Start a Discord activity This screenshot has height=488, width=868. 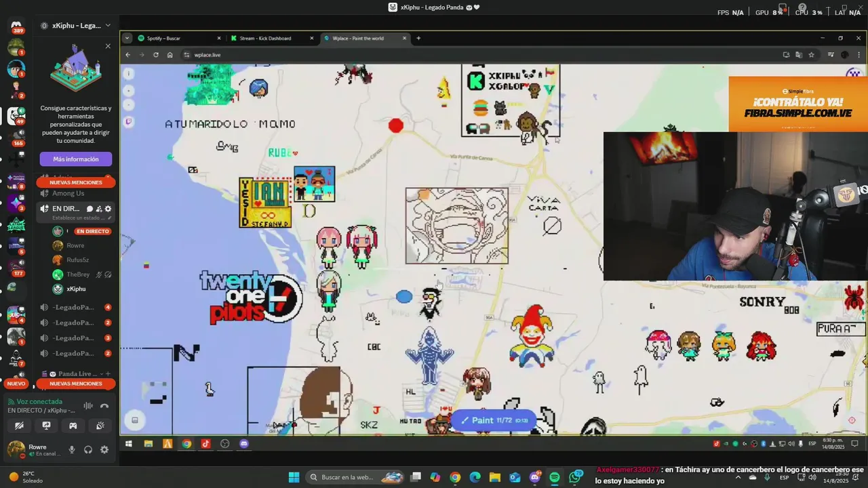(73, 426)
